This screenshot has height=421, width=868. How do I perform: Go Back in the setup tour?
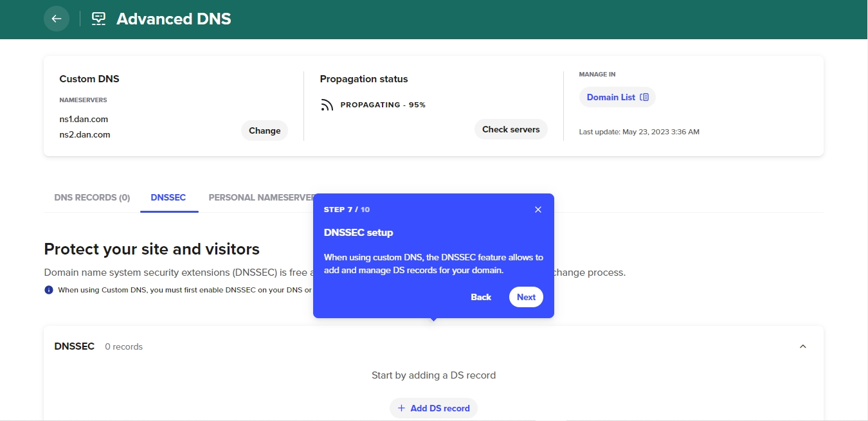(481, 297)
